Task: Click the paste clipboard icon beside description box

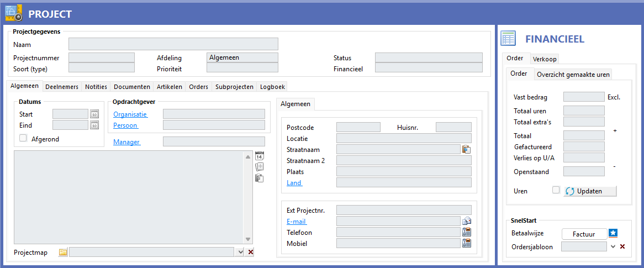Action: click(259, 178)
